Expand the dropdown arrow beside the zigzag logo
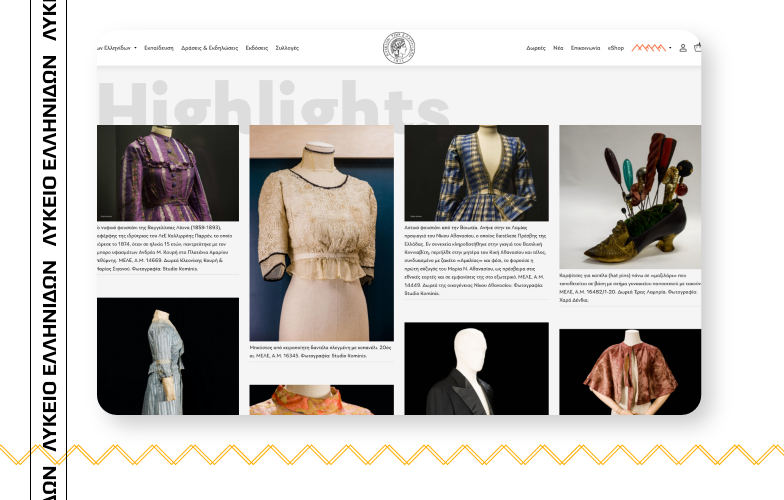The width and height of the screenshot is (784, 500). pos(670,48)
